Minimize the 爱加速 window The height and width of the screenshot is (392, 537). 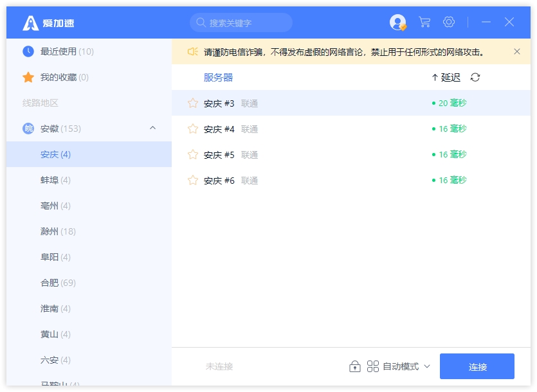pyautogui.click(x=486, y=22)
